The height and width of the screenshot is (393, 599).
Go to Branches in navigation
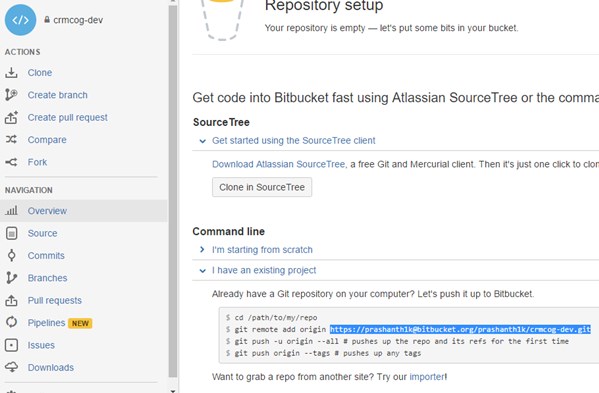coord(47,278)
